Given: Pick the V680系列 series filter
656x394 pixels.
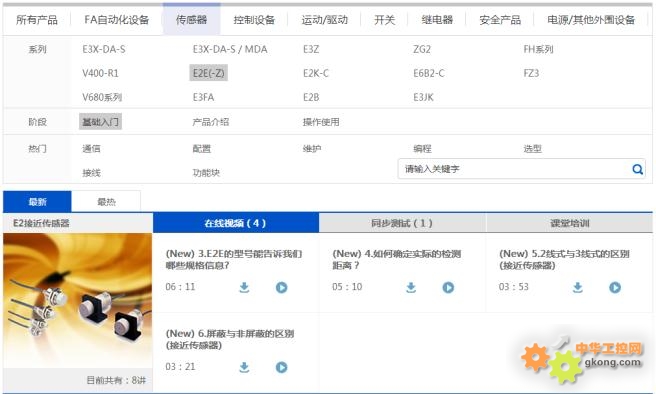Looking at the screenshot, I should pyautogui.click(x=102, y=97).
